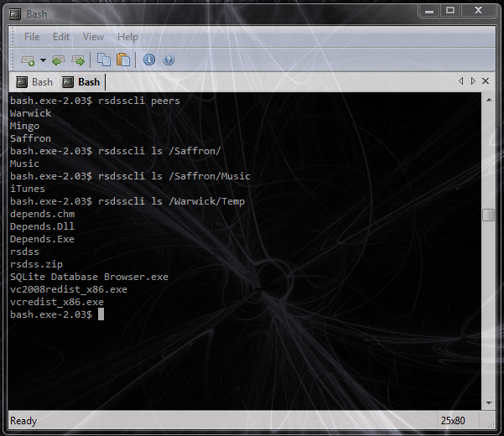504x436 pixels.
Task: Click the Previous Tab arrow icon in toolbar
Action: click(59, 60)
